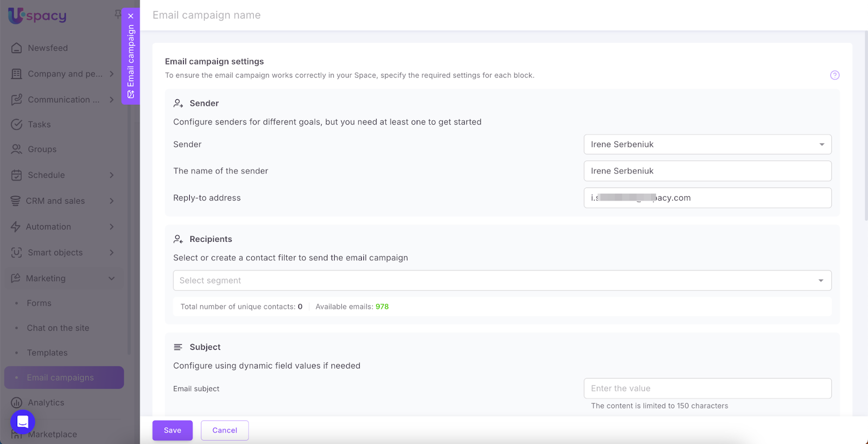Expand the Automation submenu
868x444 pixels.
click(x=112, y=227)
